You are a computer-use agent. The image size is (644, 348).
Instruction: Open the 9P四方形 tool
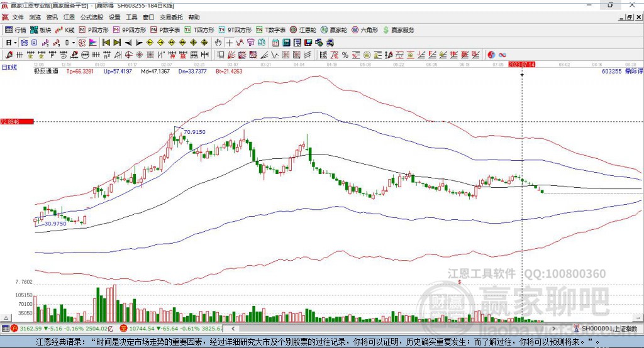tap(130, 30)
